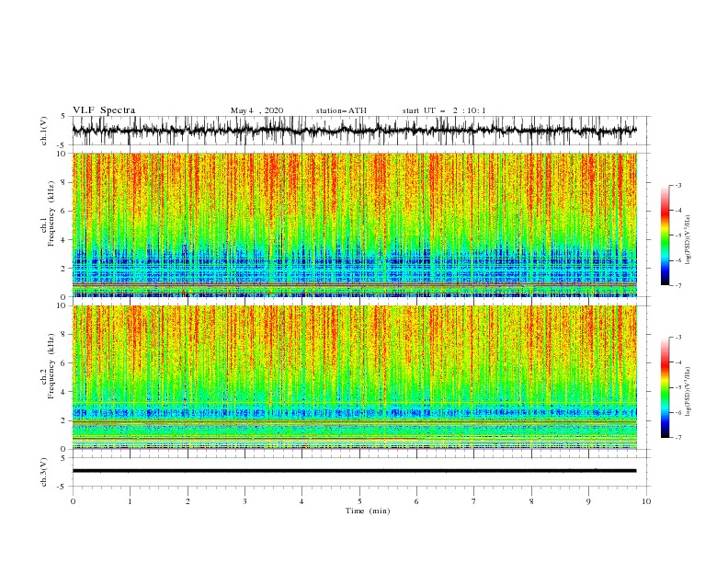Click the "station=ATH" label
This screenshot has height=563, width=728.
click(x=341, y=110)
